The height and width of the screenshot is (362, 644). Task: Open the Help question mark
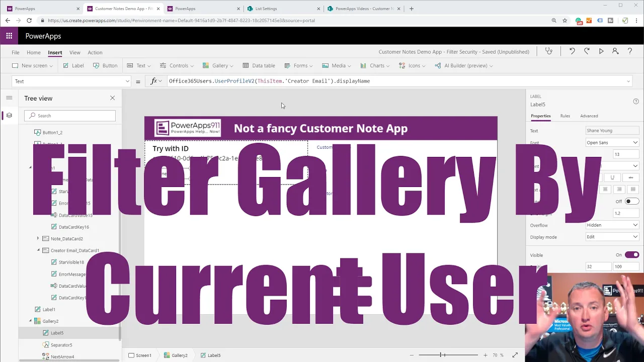coord(629,51)
